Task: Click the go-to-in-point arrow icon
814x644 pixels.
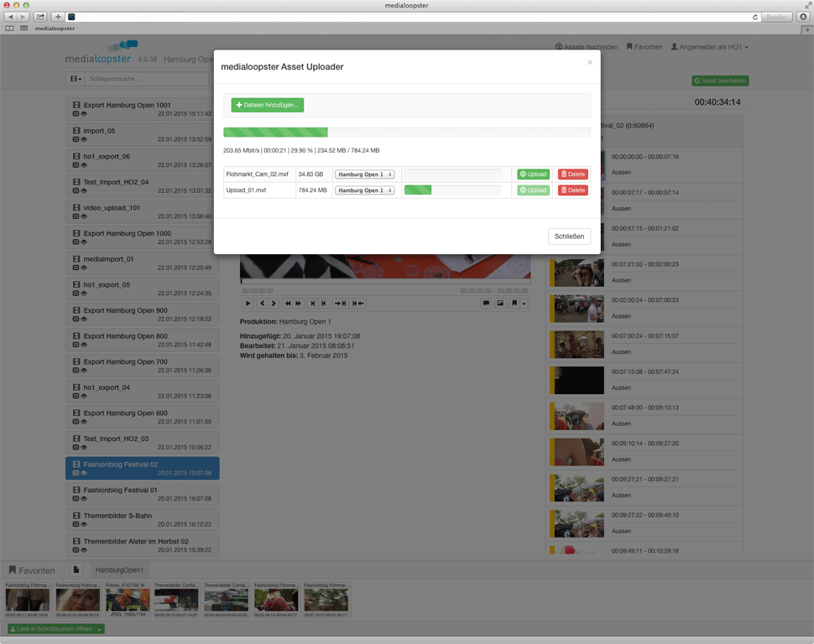Action: 340,304
